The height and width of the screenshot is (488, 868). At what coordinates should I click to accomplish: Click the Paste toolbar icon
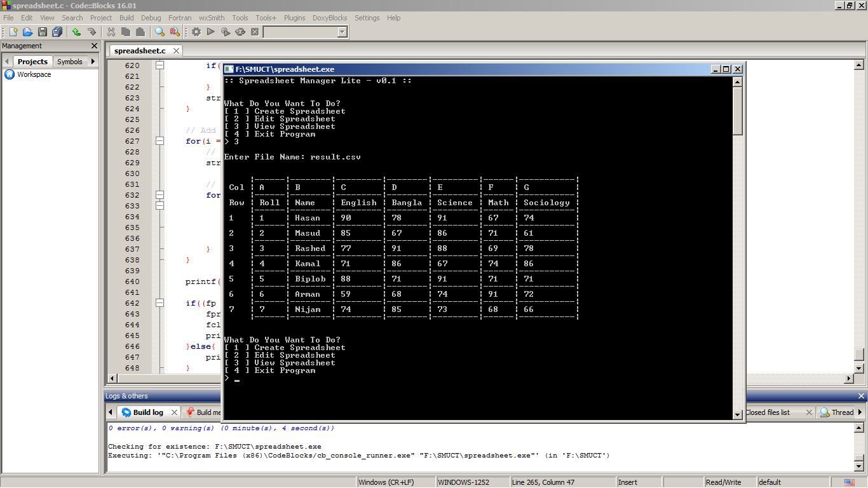[x=140, y=32]
